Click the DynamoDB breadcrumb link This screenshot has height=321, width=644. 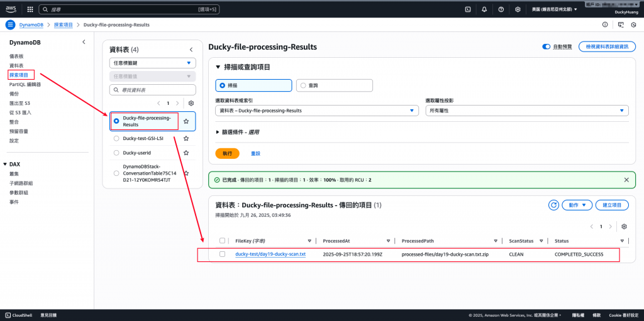coord(33,24)
